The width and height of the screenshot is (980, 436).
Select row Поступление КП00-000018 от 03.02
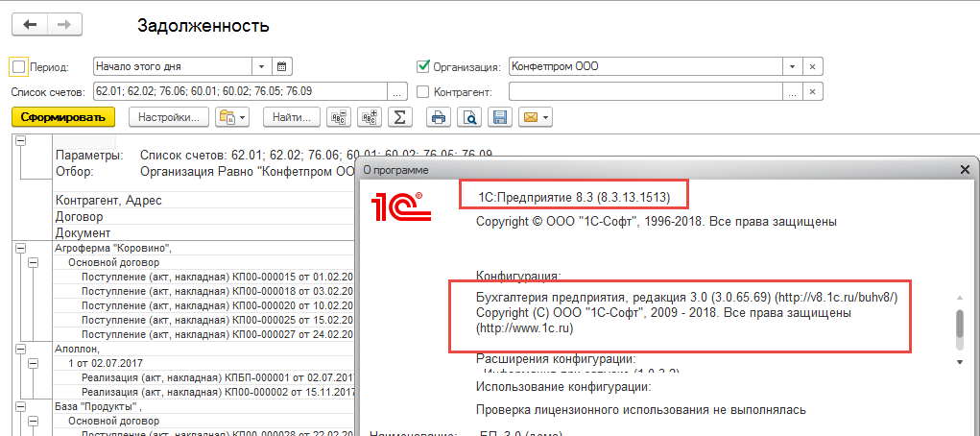[203, 291]
